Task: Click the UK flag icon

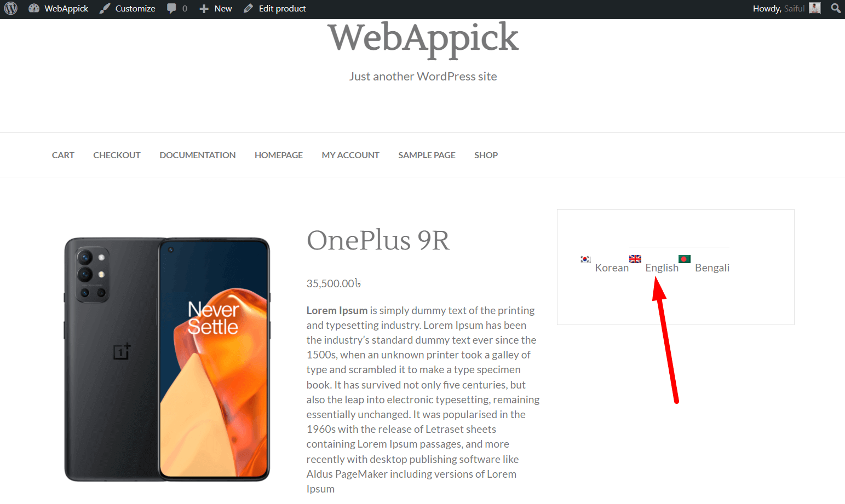Action: 635,259
